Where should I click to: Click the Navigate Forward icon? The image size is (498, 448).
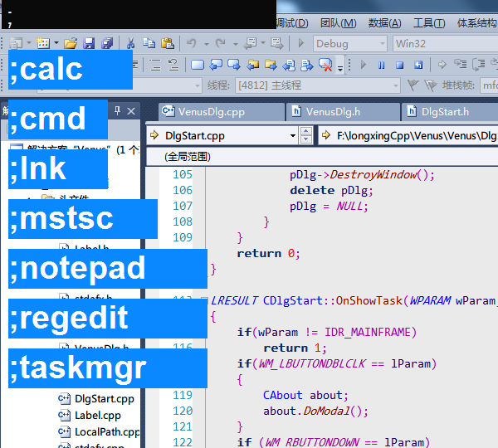coord(277,43)
